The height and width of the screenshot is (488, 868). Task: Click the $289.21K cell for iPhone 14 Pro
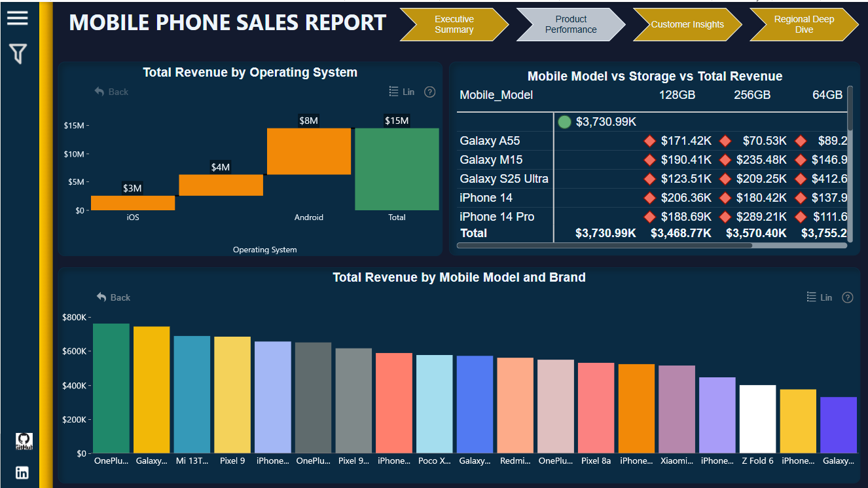tap(761, 217)
